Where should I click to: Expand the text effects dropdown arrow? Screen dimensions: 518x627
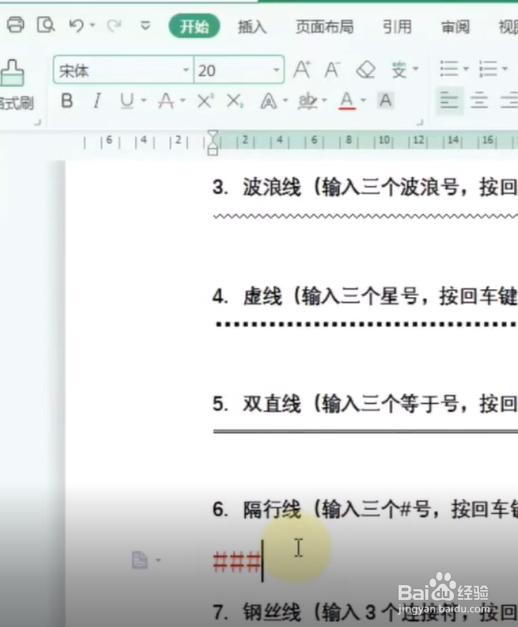(285, 100)
